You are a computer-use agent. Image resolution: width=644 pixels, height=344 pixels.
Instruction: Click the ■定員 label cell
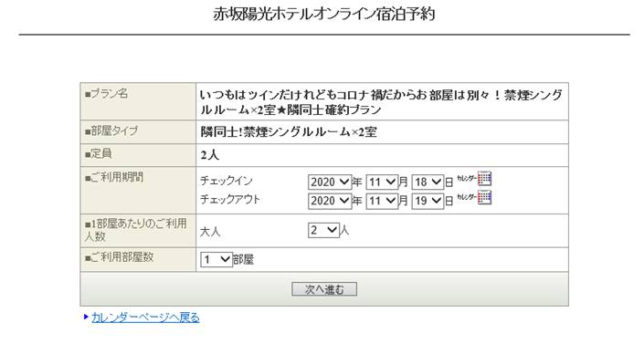click(x=138, y=155)
